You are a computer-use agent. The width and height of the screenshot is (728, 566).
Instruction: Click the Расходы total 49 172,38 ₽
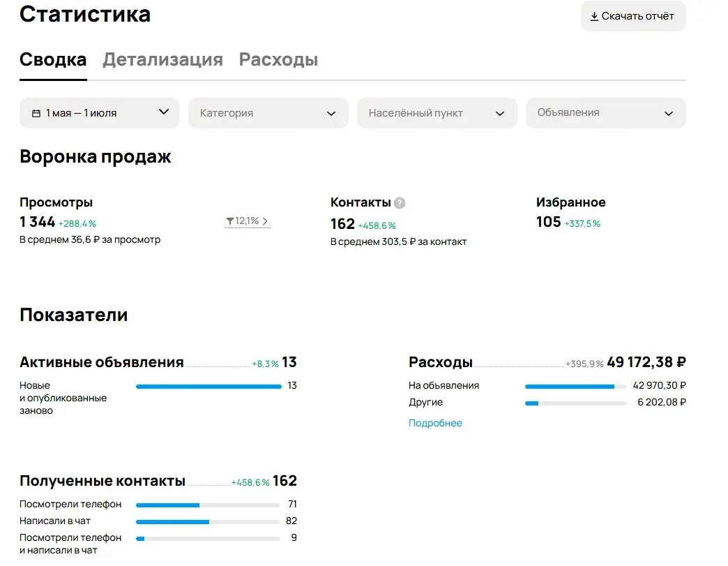tap(646, 362)
